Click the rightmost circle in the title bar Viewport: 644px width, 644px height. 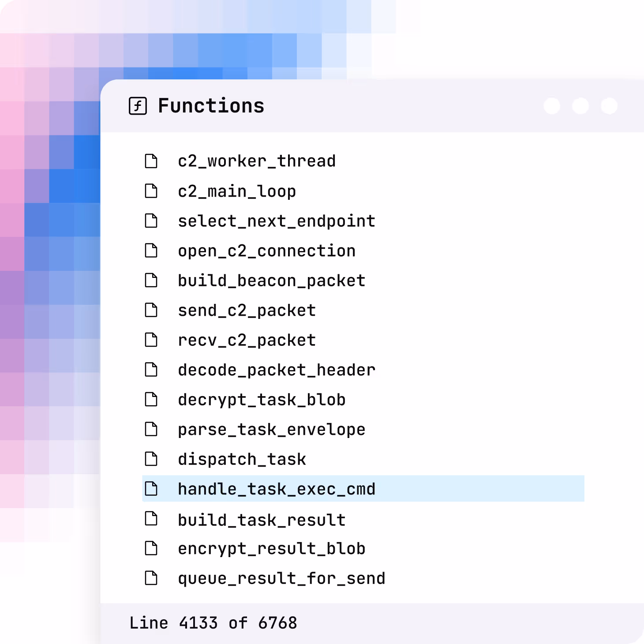pyautogui.click(x=610, y=105)
